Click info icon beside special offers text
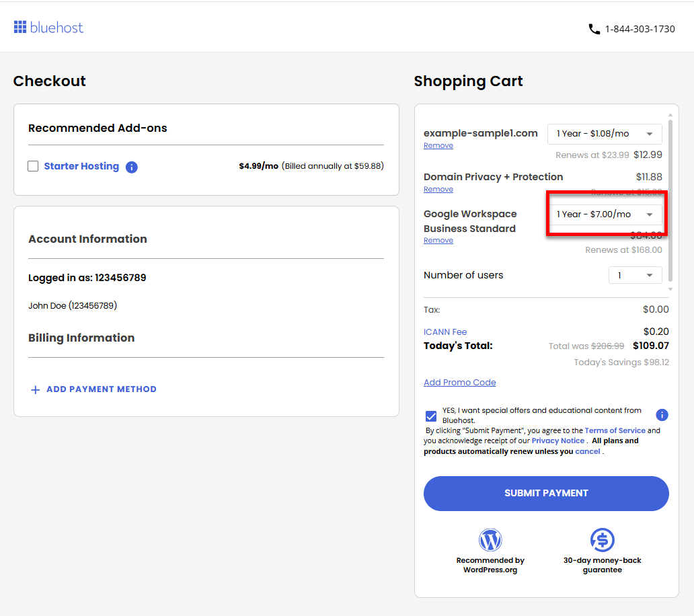Screen dimensions: 694x616 coord(662,415)
